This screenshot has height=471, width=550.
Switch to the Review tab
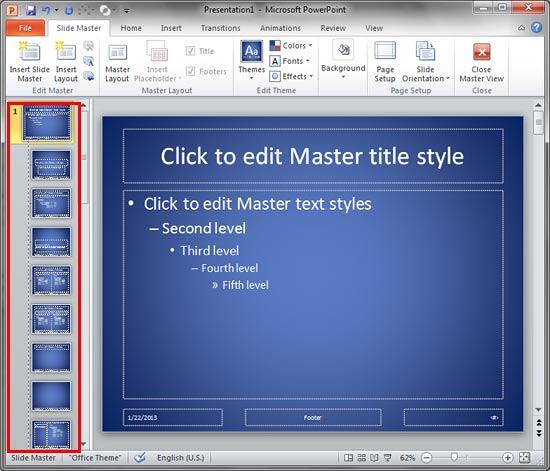333,28
